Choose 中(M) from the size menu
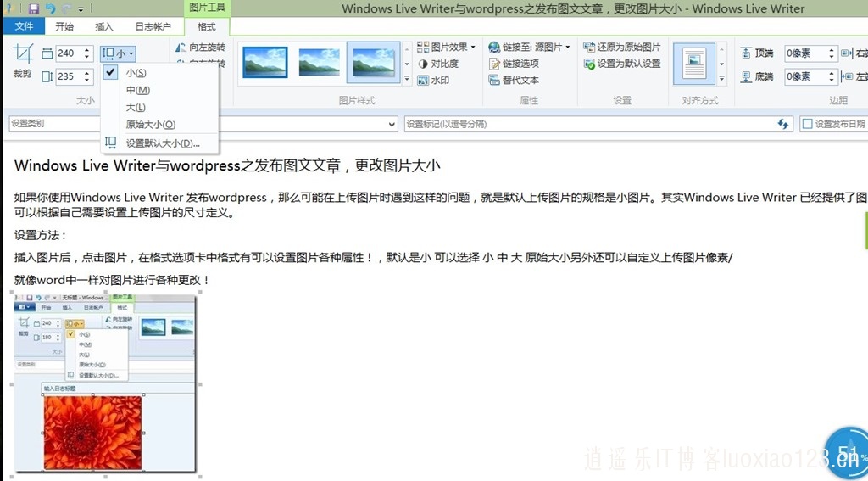 tap(160, 90)
